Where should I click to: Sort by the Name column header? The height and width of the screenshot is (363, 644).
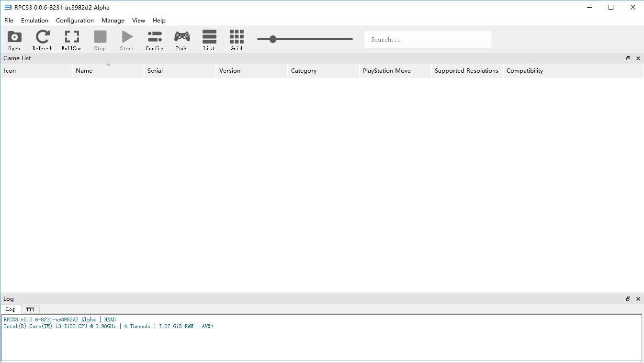click(x=108, y=71)
